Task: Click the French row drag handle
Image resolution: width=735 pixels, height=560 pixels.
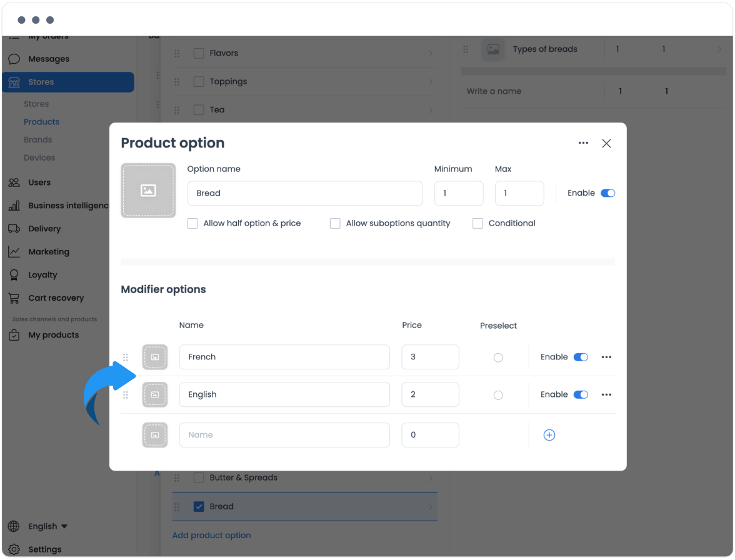Action: click(x=126, y=357)
